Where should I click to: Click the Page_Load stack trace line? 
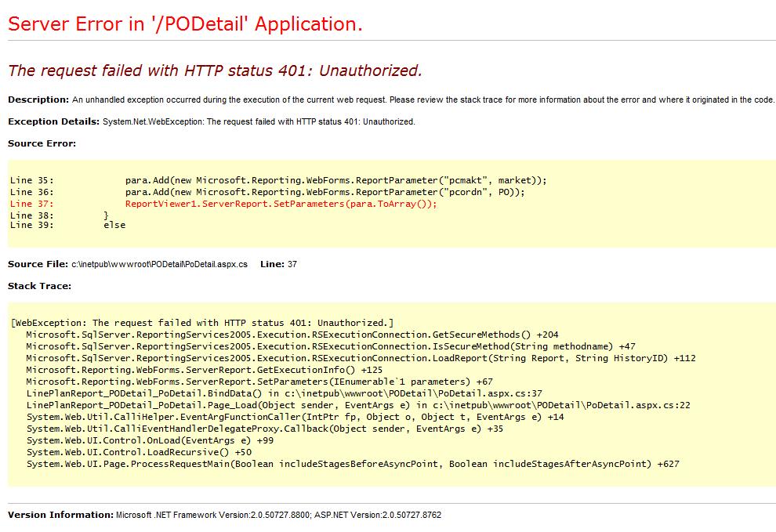pyautogui.click(x=357, y=405)
